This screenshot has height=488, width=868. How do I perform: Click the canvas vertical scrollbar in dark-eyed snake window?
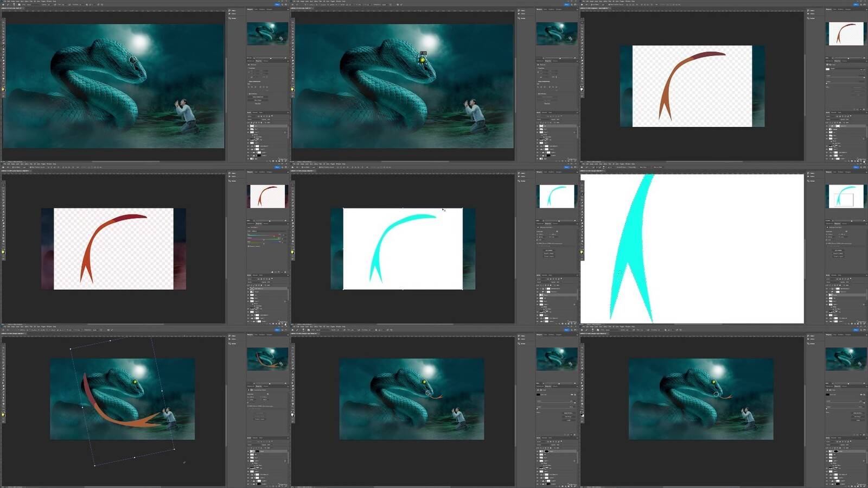(x=226, y=85)
